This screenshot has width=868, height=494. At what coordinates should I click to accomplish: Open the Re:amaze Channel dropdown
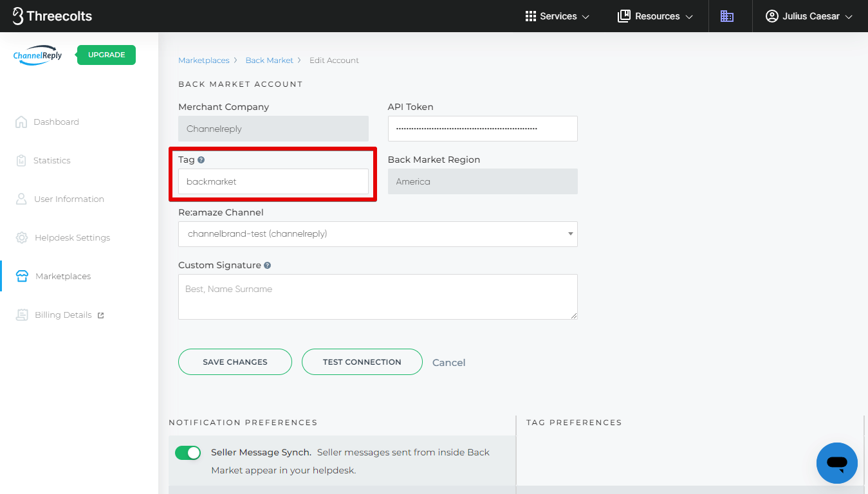click(378, 234)
